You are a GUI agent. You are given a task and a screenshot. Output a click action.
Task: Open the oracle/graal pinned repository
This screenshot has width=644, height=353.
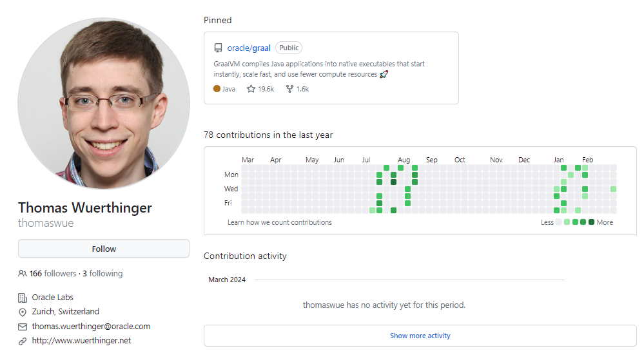249,48
